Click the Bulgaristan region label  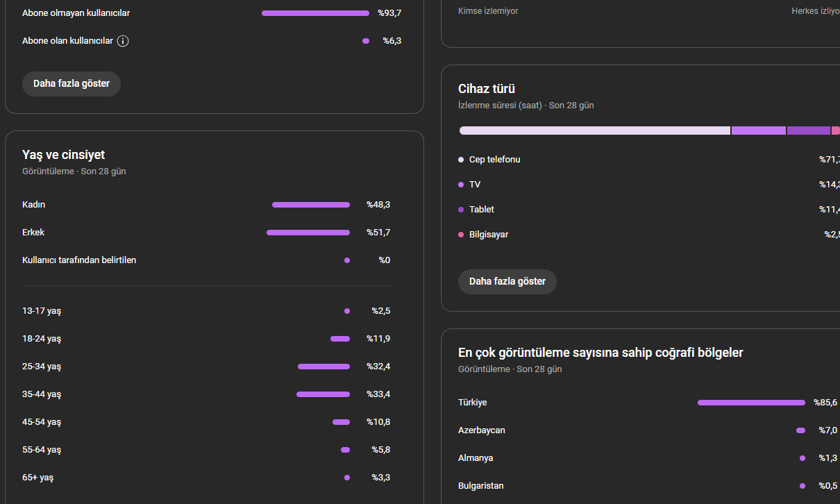481,486
